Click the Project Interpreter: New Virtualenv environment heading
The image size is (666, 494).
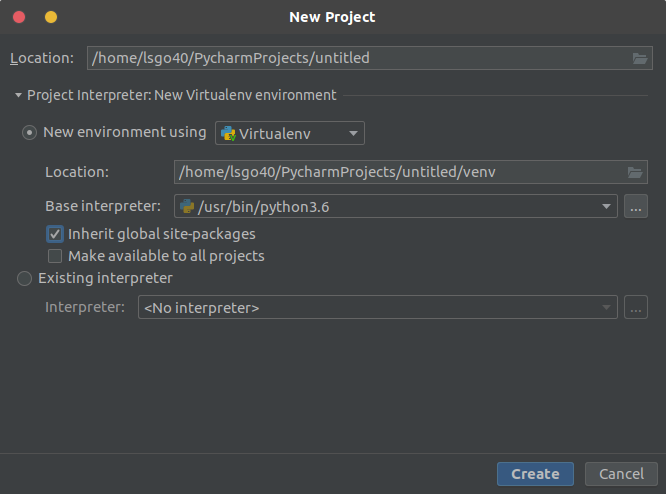tap(182, 95)
